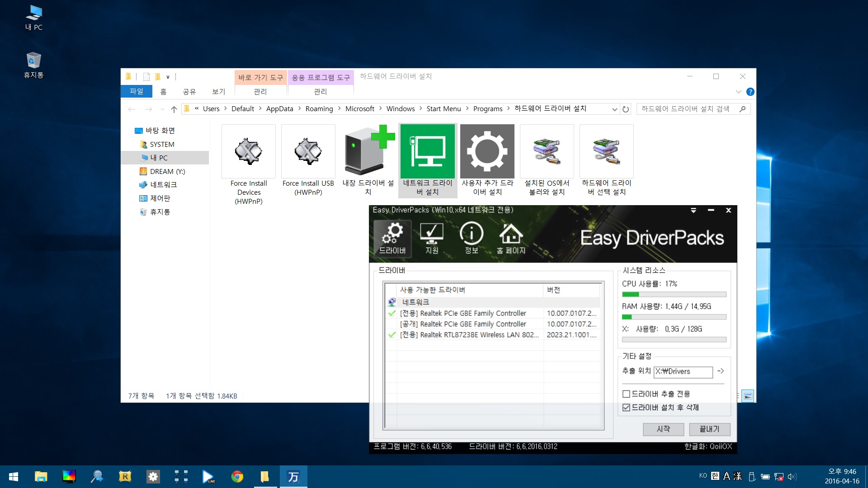Open Explorer help question mark icon
868x488 pixels.
click(x=750, y=92)
